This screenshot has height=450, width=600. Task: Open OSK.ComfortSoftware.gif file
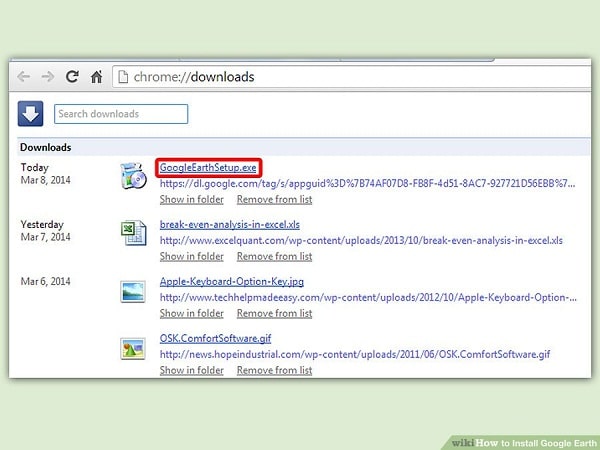215,339
